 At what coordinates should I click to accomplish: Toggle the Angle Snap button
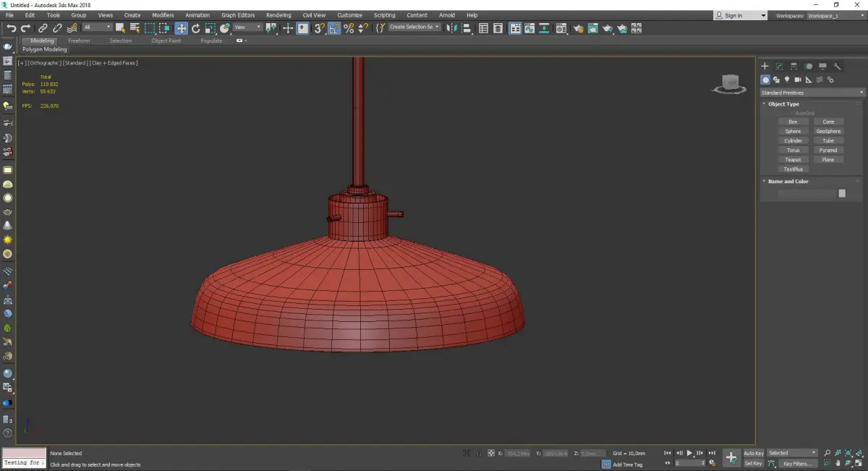(x=333, y=28)
